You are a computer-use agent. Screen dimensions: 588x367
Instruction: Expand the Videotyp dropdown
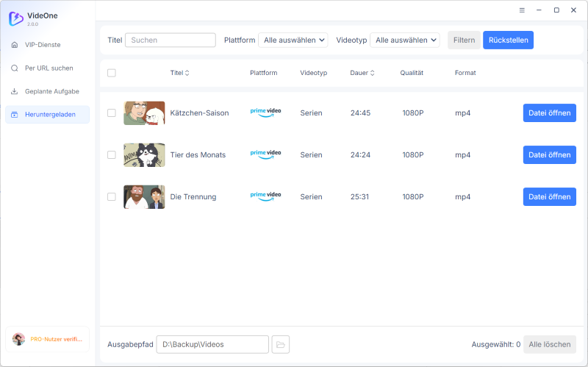coord(405,40)
